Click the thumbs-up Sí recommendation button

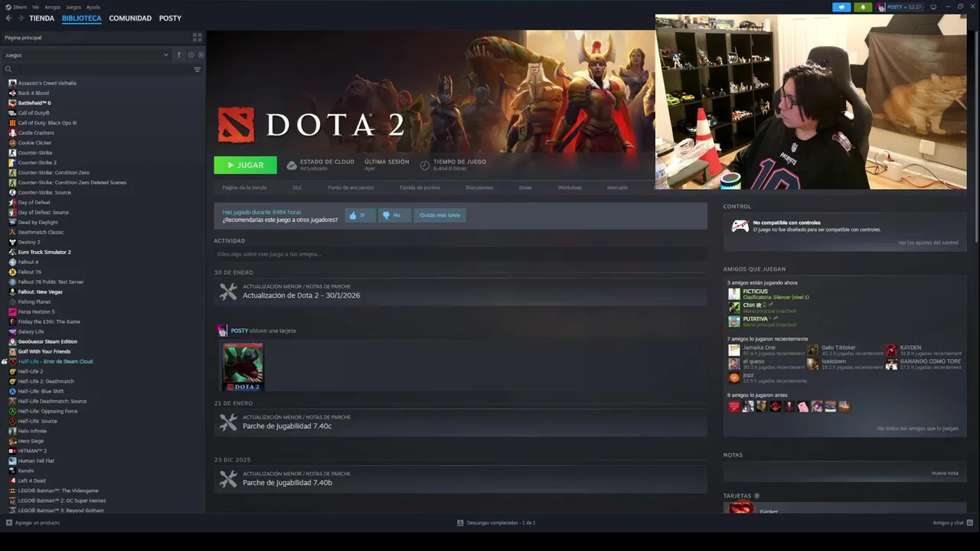(358, 215)
